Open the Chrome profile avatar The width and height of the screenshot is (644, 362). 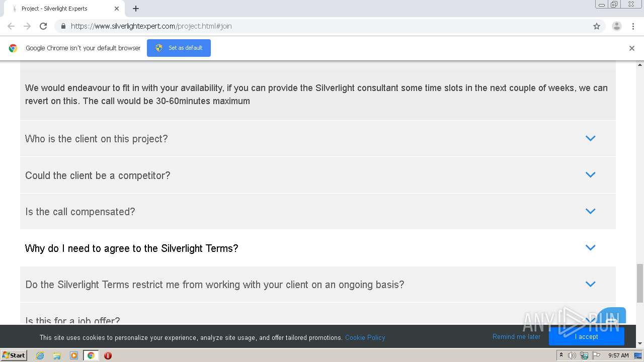point(616,26)
